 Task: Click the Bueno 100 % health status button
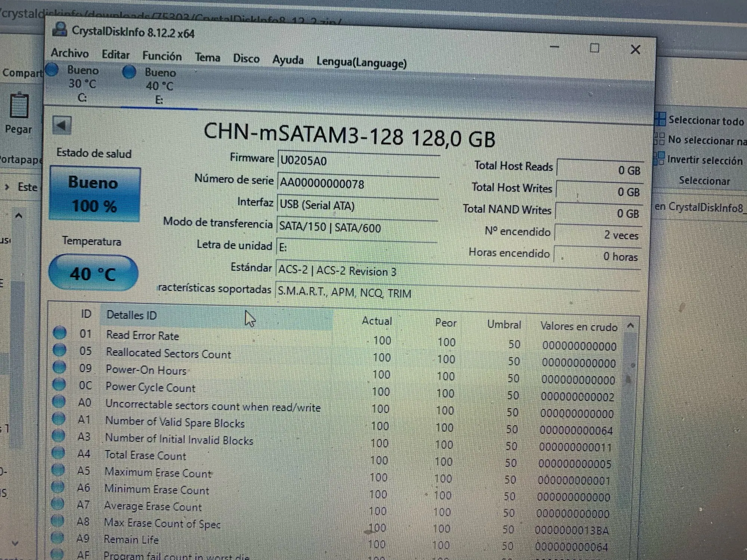click(x=94, y=194)
